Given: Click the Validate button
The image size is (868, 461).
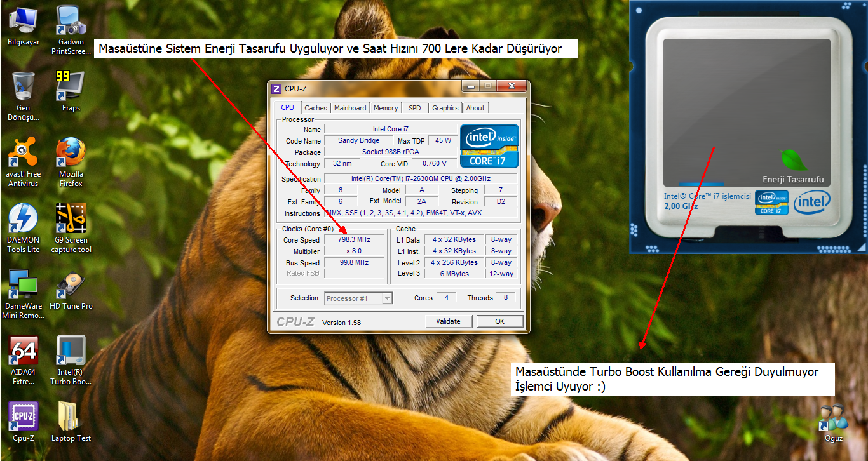Looking at the screenshot, I should point(448,321).
